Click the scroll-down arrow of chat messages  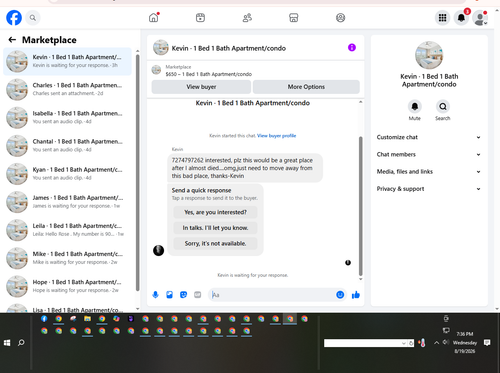tap(360, 279)
